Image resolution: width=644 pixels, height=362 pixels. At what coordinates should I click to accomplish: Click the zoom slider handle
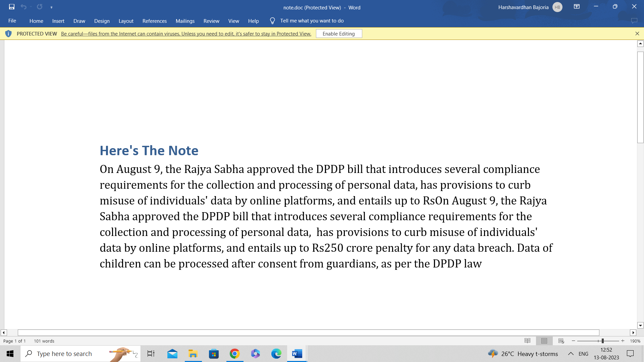[x=602, y=341]
